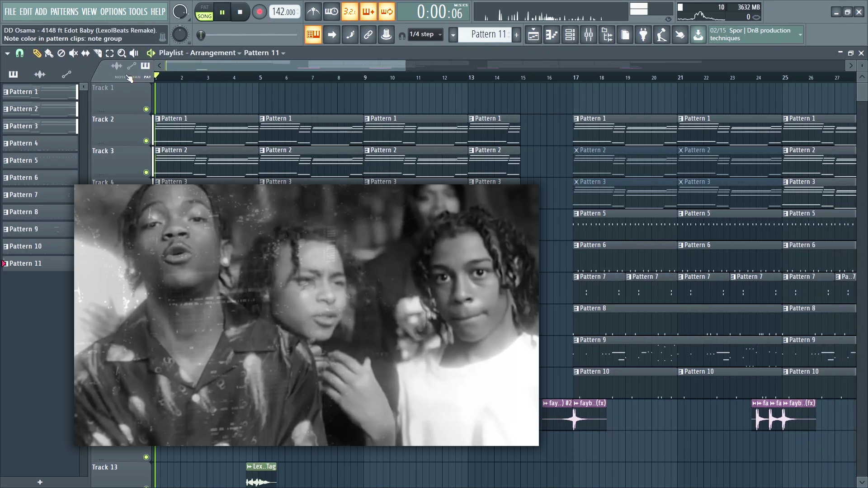This screenshot has width=868, height=488.
Task: Select the Zoom tool in the playlist
Action: tap(121, 53)
